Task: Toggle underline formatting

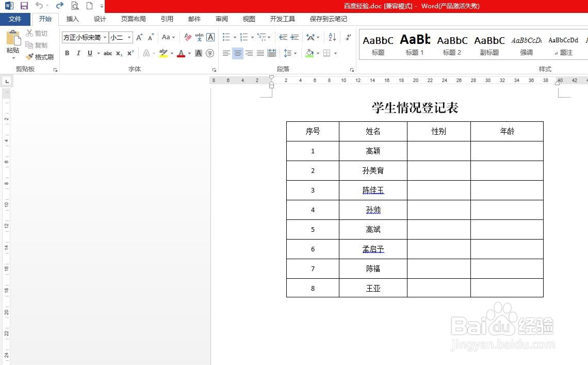Action: 89,53
